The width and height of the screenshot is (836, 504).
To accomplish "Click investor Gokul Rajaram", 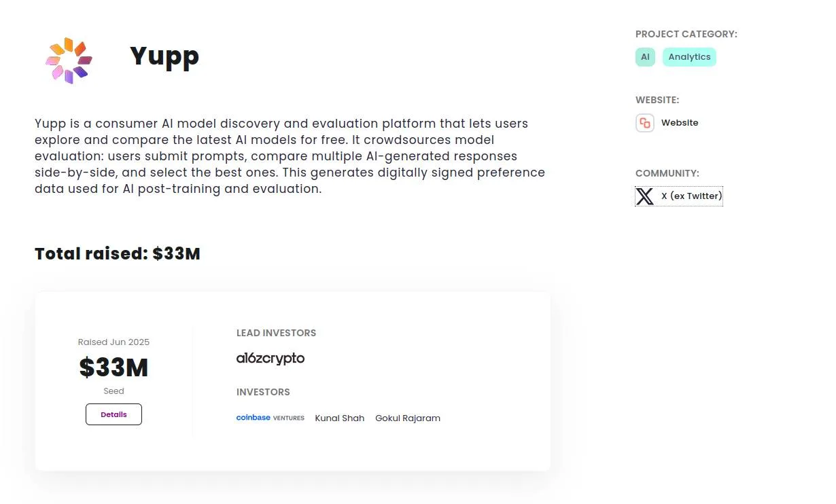I will coord(408,418).
